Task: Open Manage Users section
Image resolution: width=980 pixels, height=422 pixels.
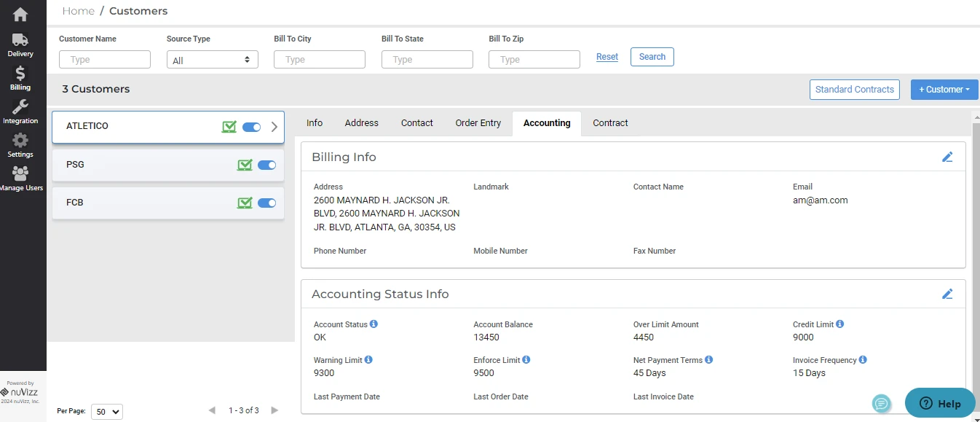Action: [x=20, y=178]
